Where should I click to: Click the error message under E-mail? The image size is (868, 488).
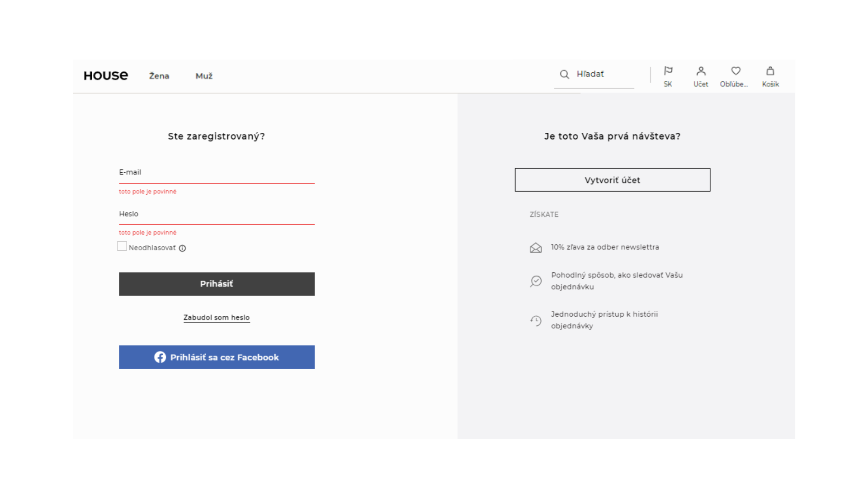click(147, 192)
